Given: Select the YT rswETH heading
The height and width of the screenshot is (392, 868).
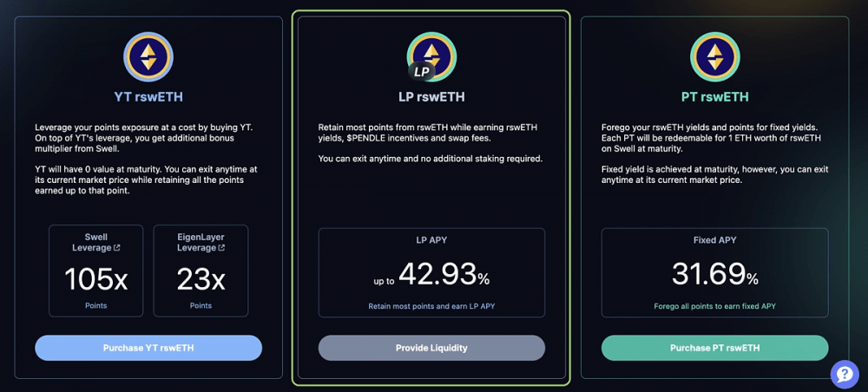Looking at the screenshot, I should click(148, 97).
